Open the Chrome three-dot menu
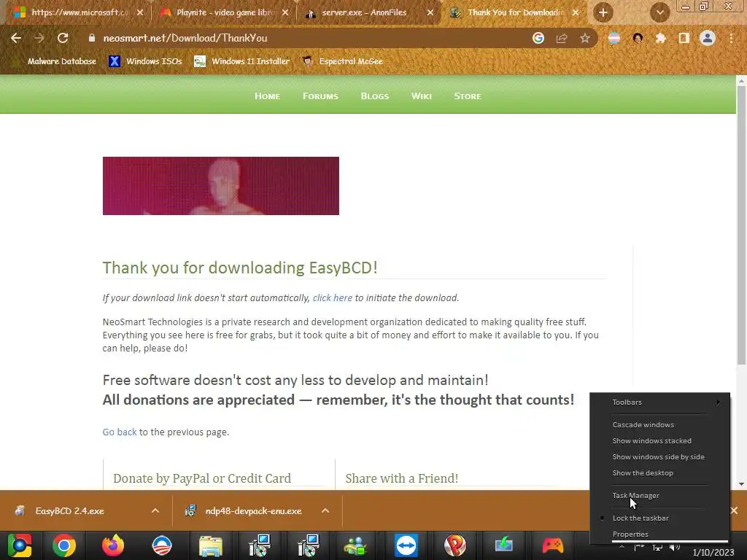This screenshot has width=747, height=560. (x=731, y=38)
